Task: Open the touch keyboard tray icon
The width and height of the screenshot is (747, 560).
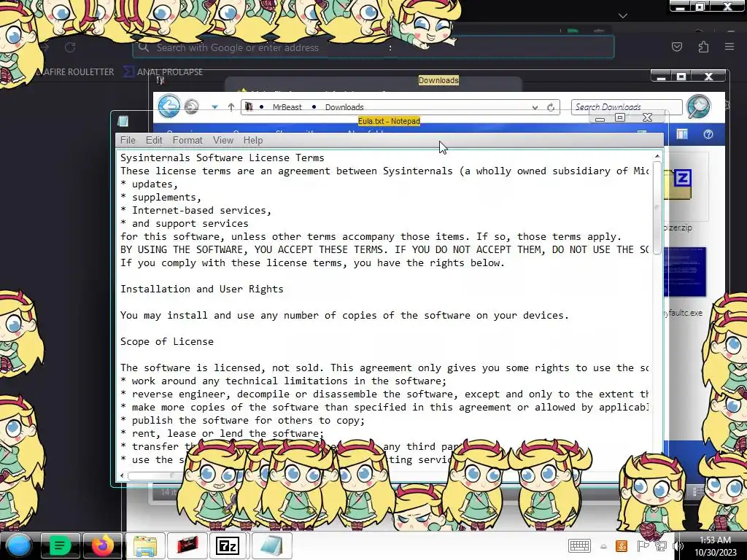Action: pos(579,545)
